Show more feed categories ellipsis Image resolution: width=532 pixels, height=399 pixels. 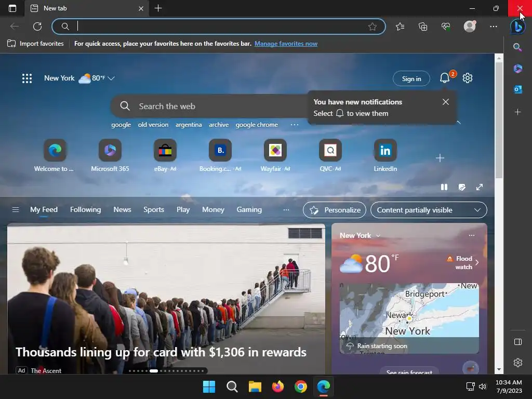point(286,210)
